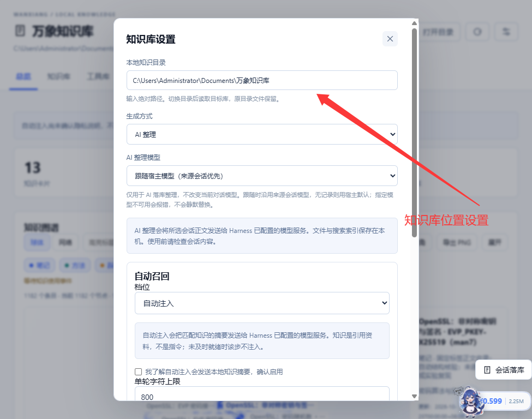Click the 本地知识目录 label

tap(146, 62)
